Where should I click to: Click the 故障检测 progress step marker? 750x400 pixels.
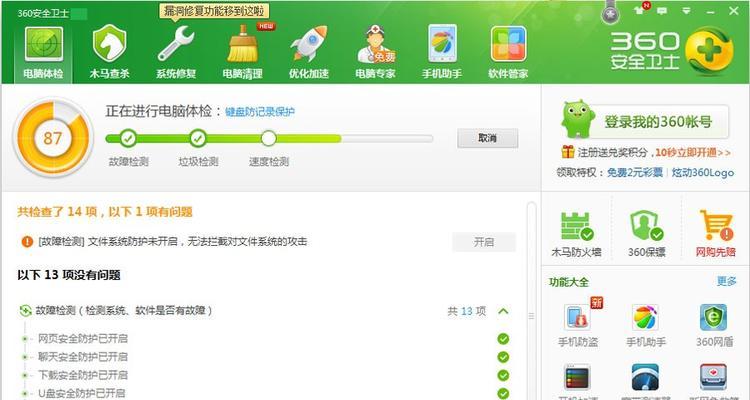click(128, 138)
